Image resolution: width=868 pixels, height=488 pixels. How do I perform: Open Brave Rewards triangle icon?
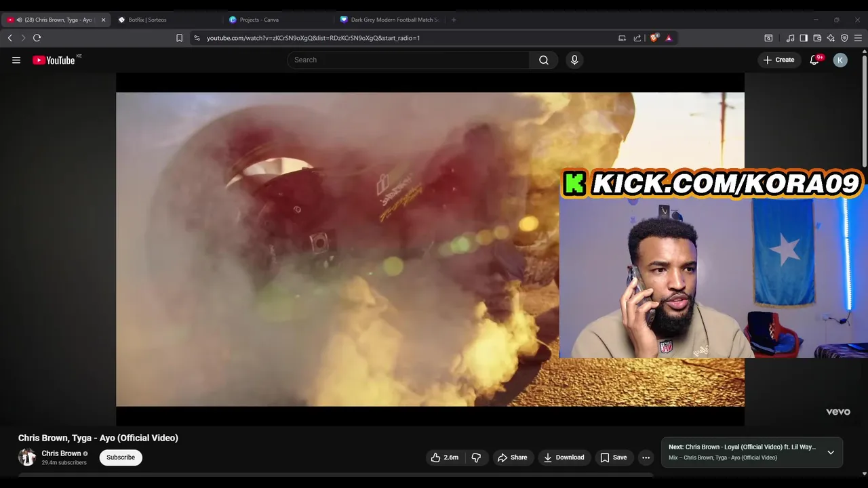669,38
